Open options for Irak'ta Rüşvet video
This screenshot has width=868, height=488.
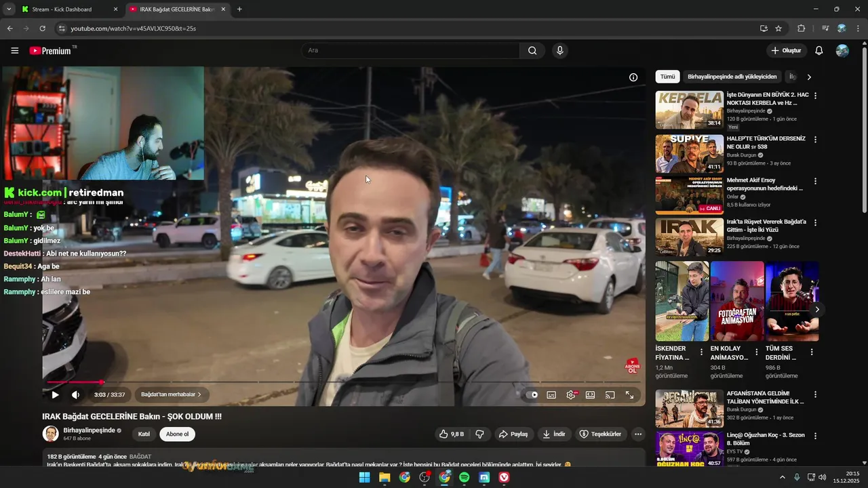[815, 222]
